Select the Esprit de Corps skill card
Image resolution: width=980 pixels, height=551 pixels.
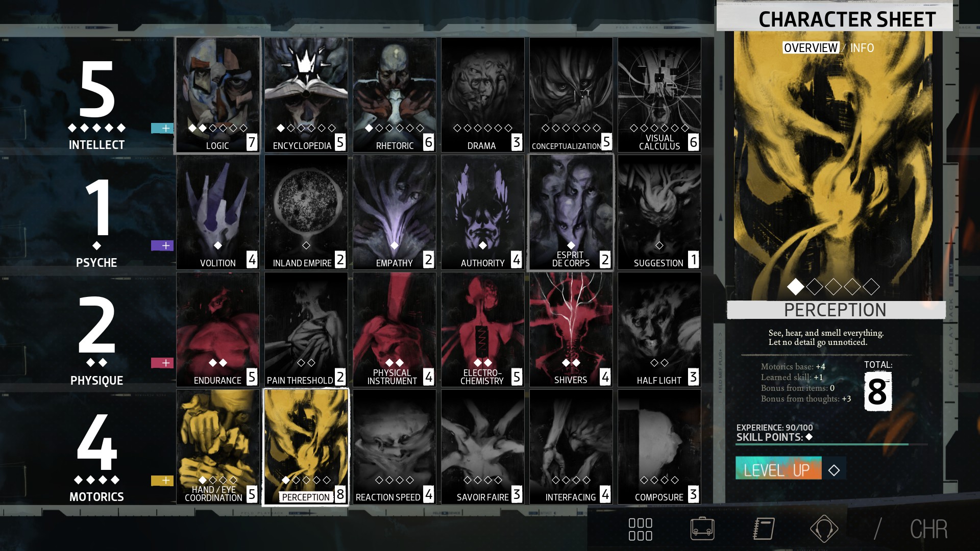pos(571,212)
